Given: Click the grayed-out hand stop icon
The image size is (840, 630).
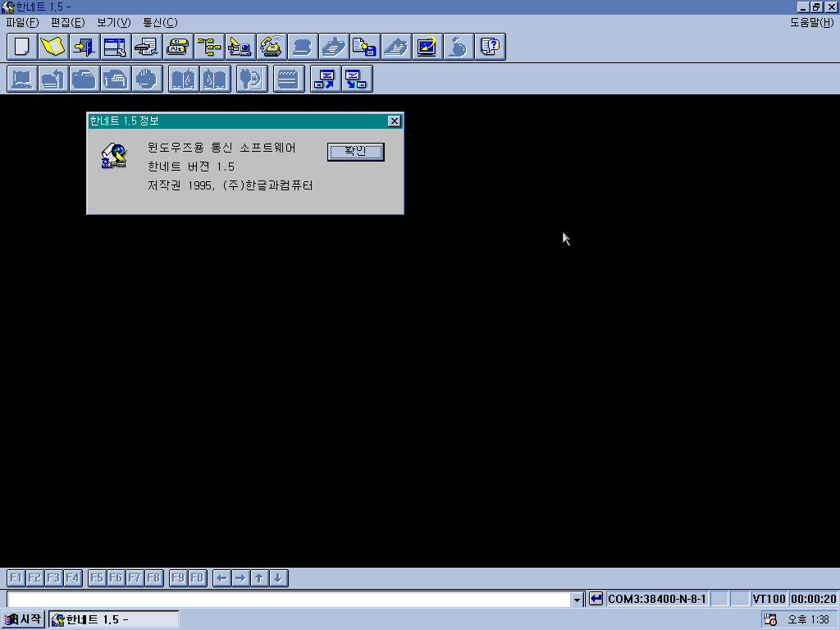Looking at the screenshot, I should tap(147, 79).
